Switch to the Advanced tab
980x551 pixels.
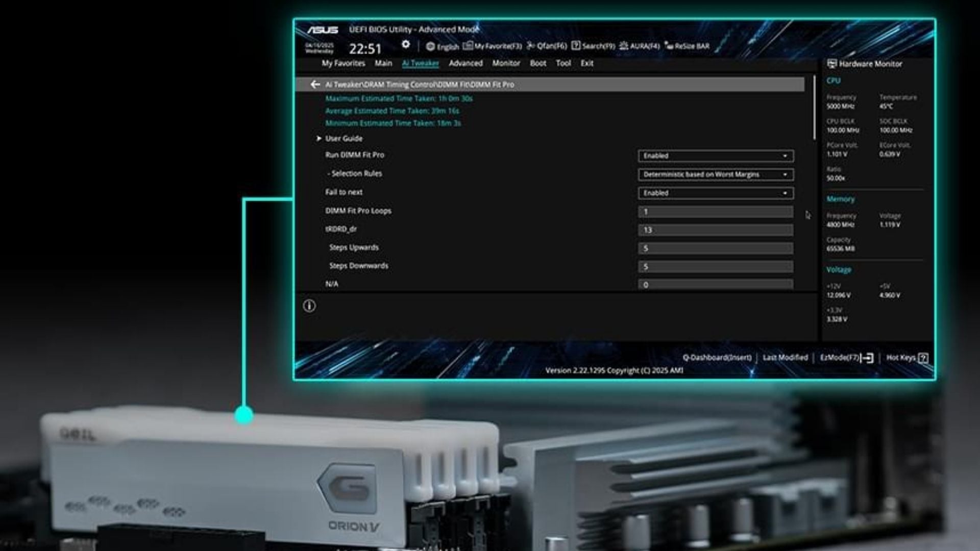tap(465, 63)
